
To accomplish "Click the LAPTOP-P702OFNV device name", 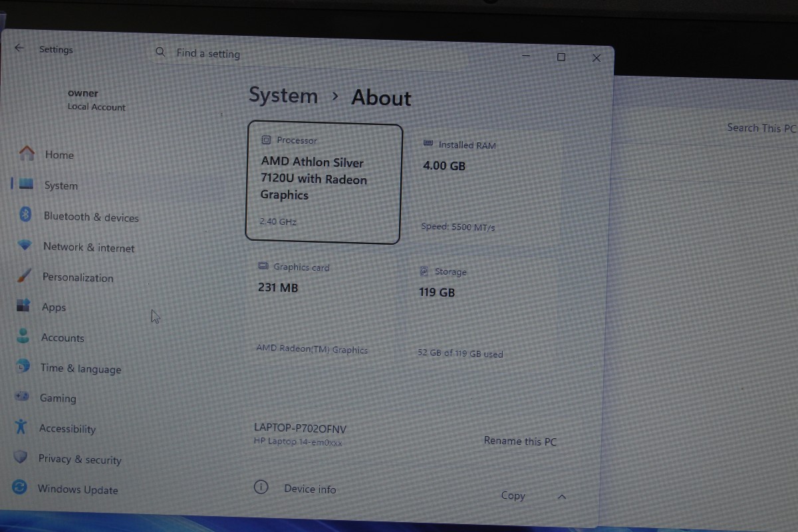I will coord(300,428).
